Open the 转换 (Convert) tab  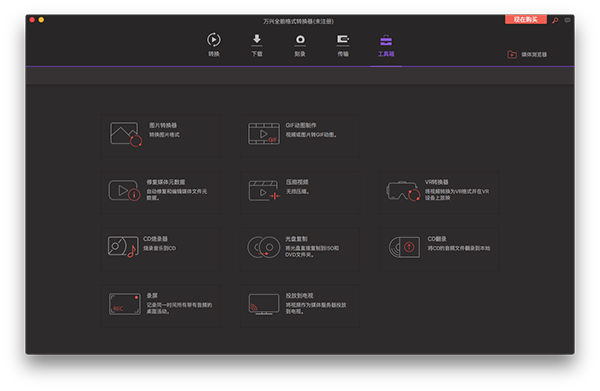tap(214, 45)
